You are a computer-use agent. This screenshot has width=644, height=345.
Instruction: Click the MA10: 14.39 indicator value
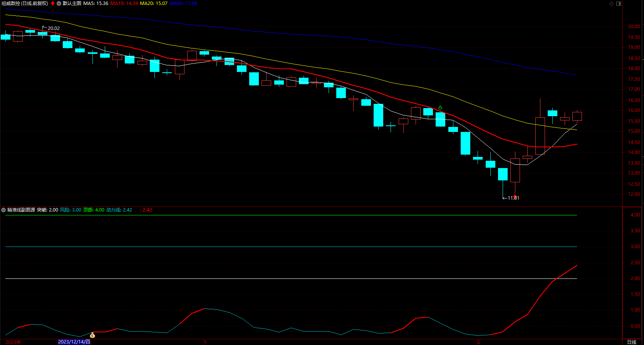pyautogui.click(x=124, y=3)
